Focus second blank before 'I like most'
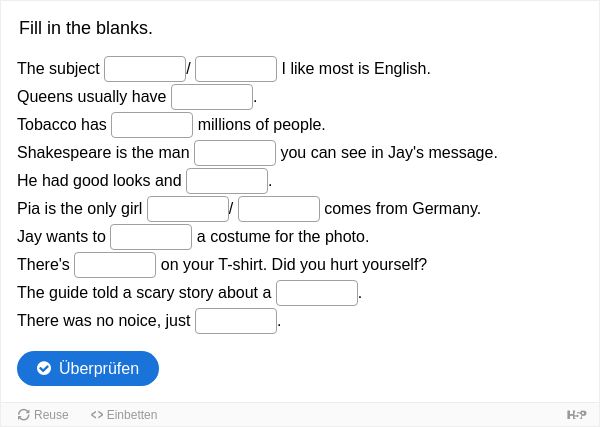Image resolution: width=600 pixels, height=427 pixels. point(236,69)
